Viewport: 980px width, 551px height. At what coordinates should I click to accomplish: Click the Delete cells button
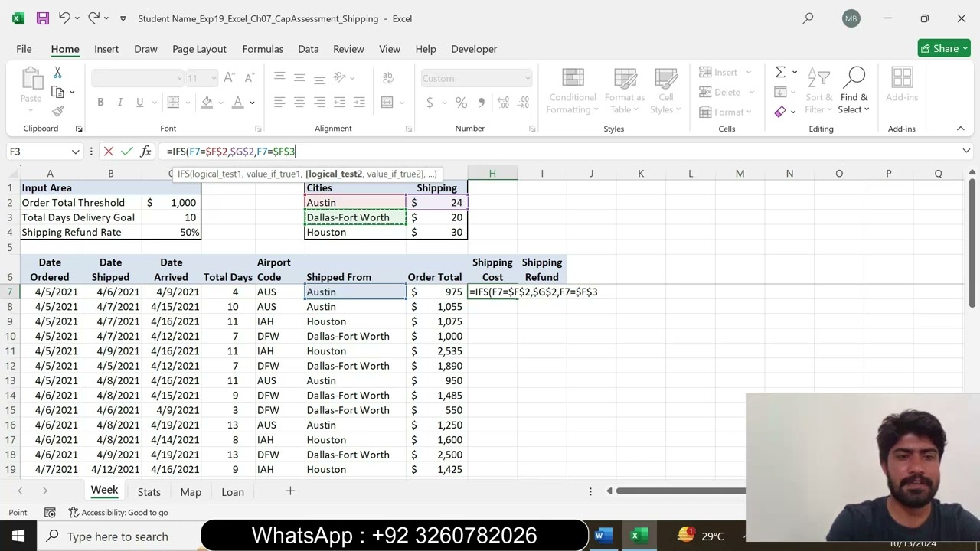point(725,92)
